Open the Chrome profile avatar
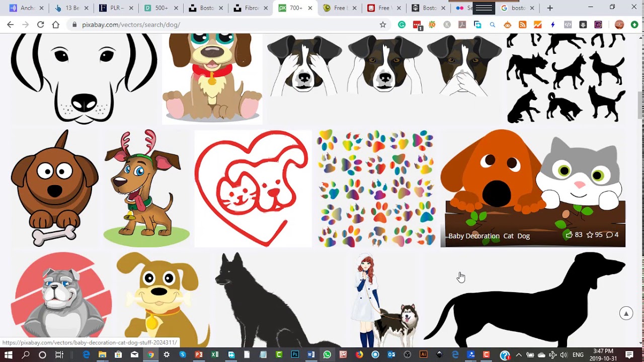This screenshot has width=644, height=362. (619, 24)
